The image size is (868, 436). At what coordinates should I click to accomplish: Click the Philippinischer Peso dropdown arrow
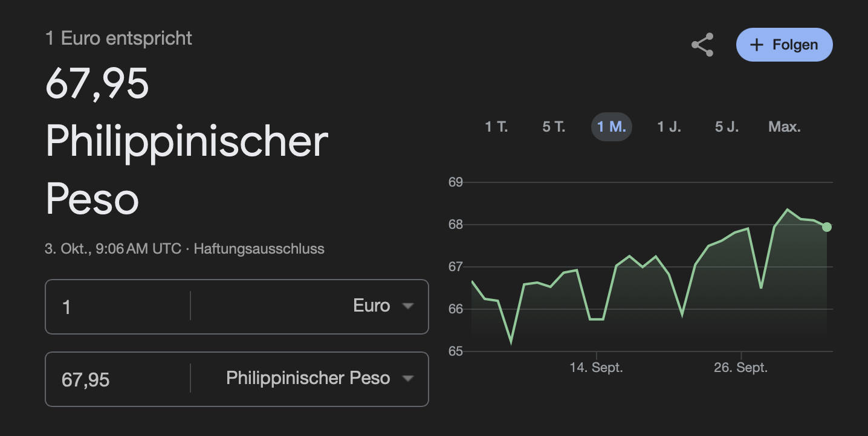tap(408, 379)
